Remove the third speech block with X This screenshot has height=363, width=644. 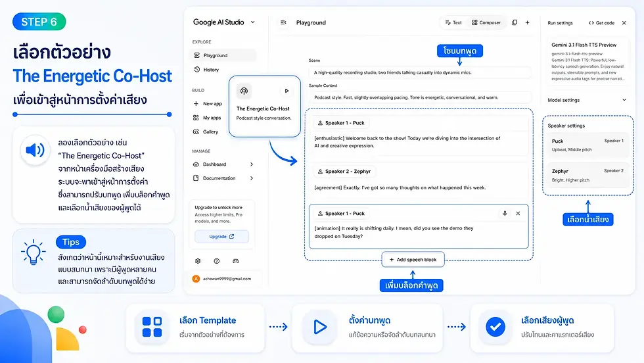point(518,213)
